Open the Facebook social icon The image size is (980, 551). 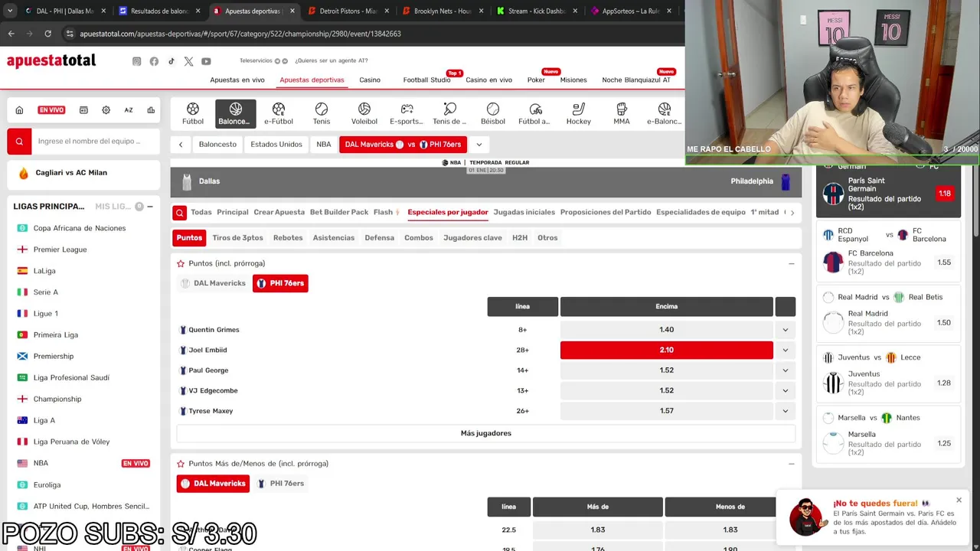pyautogui.click(x=154, y=61)
